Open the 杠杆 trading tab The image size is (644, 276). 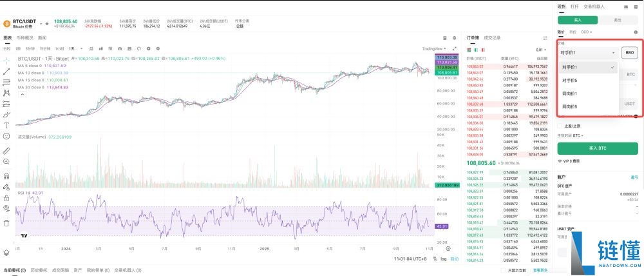coord(574,6)
